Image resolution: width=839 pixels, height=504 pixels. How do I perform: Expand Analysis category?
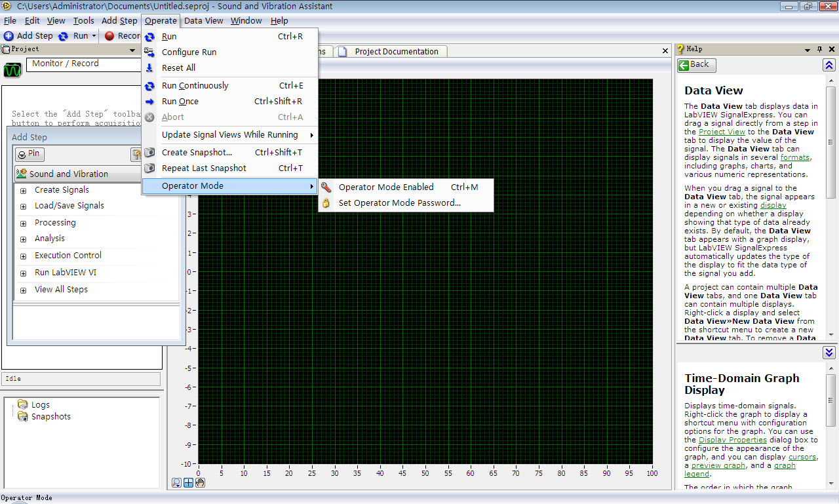click(x=24, y=239)
